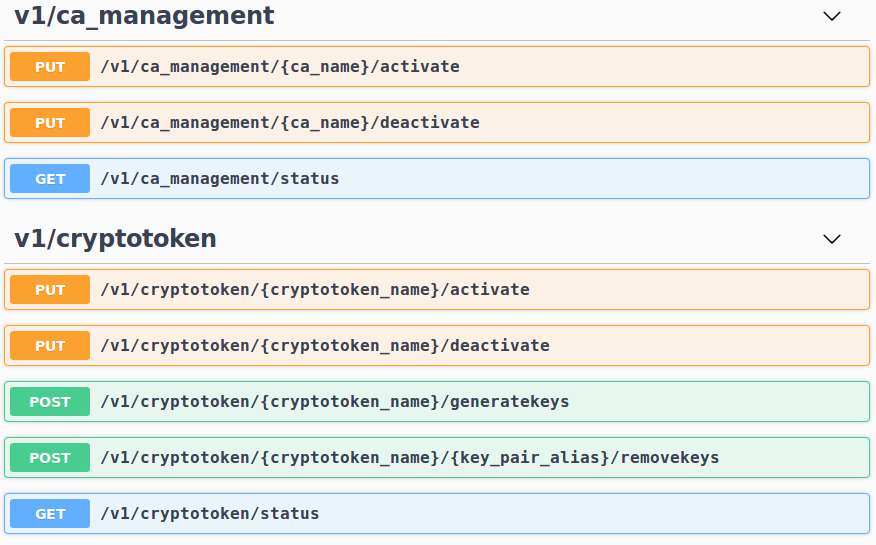Click GET badge for cryptotoken status

(x=50, y=514)
